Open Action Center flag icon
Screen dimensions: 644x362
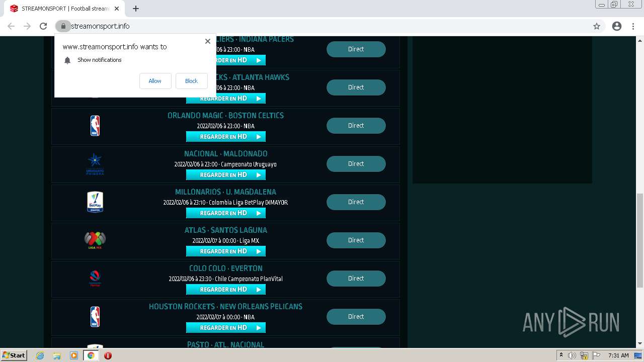[596, 355]
